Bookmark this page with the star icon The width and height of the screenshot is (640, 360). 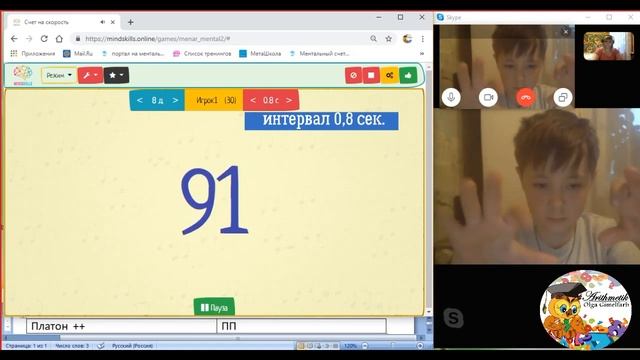[389, 39]
